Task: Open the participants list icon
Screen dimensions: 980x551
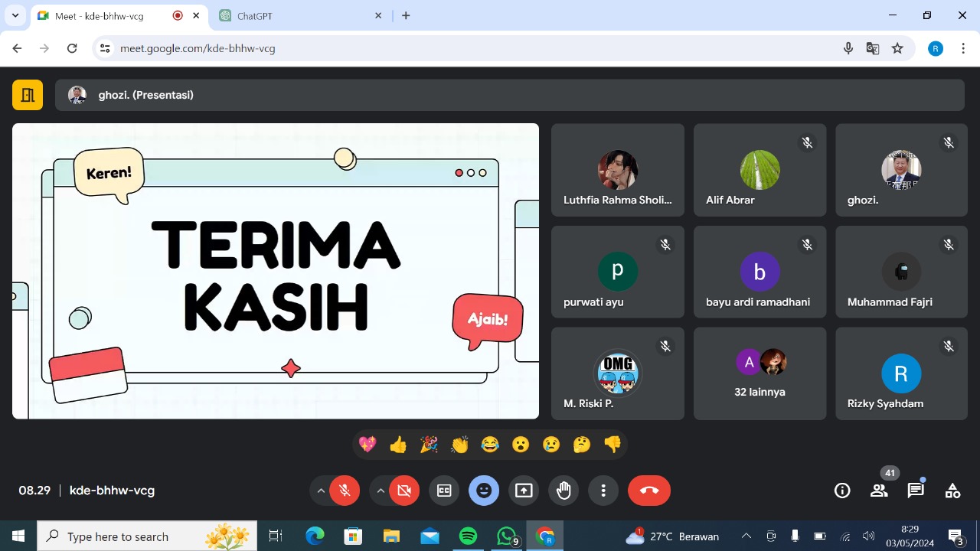Action: click(879, 491)
